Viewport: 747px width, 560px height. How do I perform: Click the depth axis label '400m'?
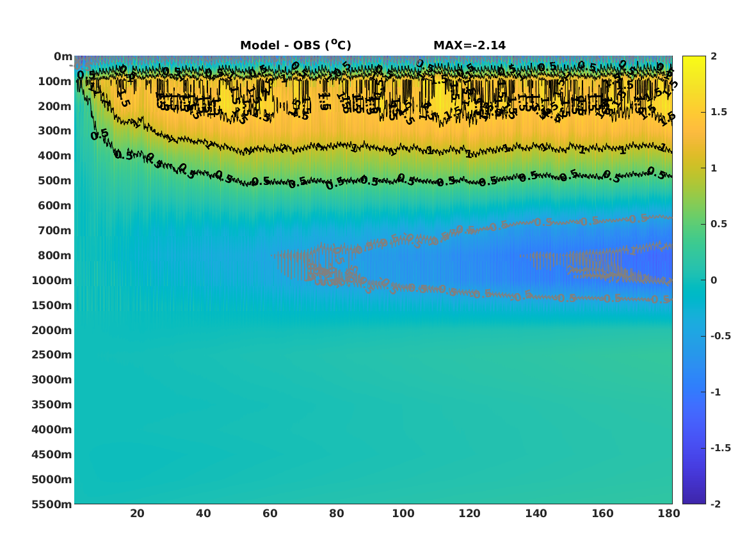coord(55,156)
